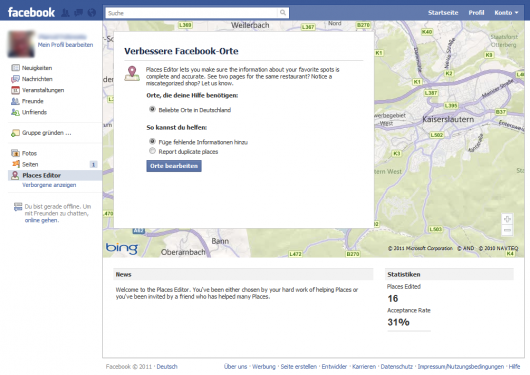Screen dimensions: 530x375
Task: Open Profil in top navigation
Action: tap(476, 13)
